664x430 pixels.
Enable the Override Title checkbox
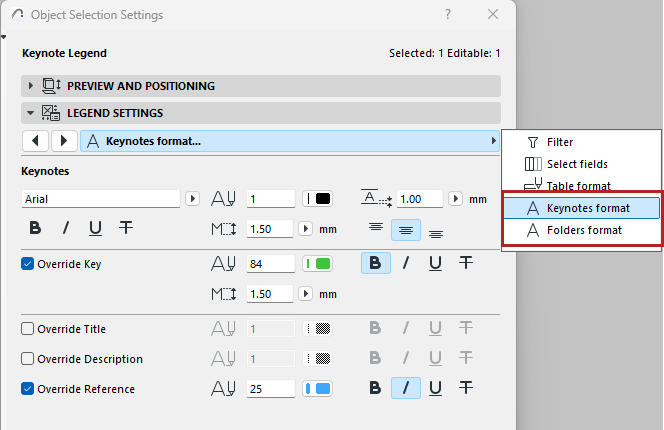pos(28,329)
